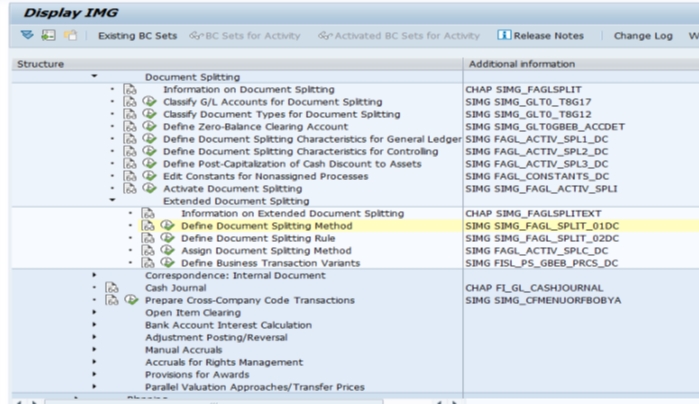Execute Define Post-Capitalization of Cash Discount
This screenshot has height=404, width=699.
tap(149, 164)
